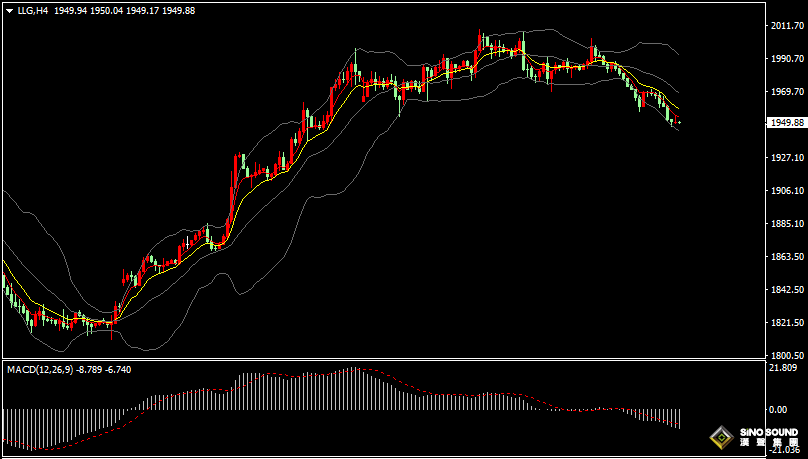
Task: Click the triangle arrow beside LLG,H4
Action: pos(9,10)
